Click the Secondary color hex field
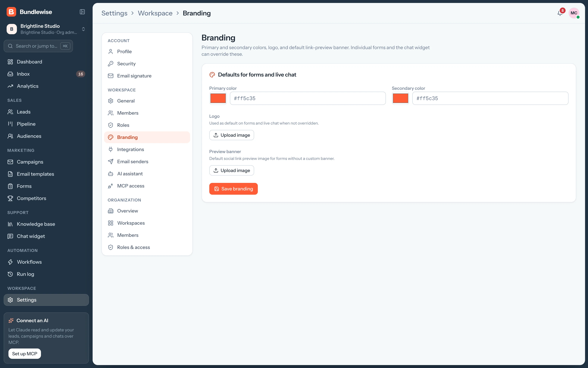 (490, 98)
